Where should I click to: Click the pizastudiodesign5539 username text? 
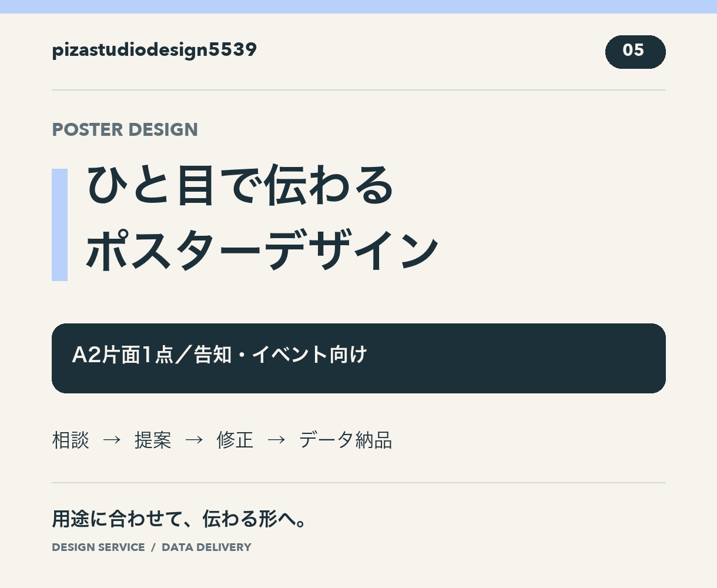[x=155, y=51]
